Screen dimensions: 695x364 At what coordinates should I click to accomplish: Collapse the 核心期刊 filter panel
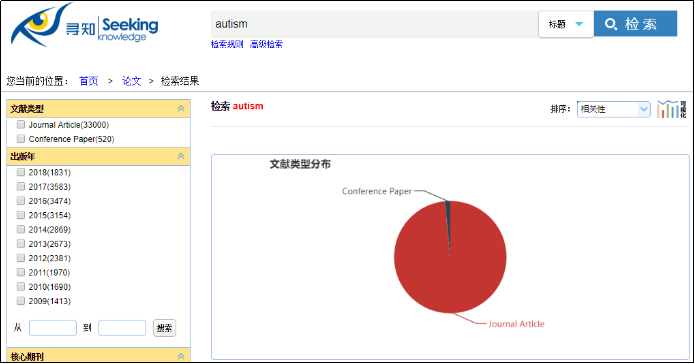[x=181, y=356]
